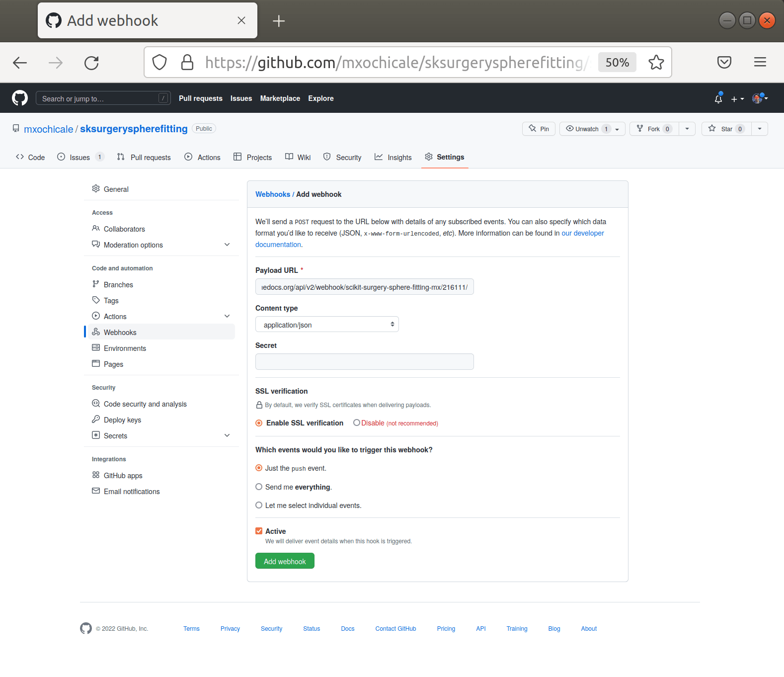784x677 pixels.
Task: Expand Moderation options chevron
Action: 227,245
